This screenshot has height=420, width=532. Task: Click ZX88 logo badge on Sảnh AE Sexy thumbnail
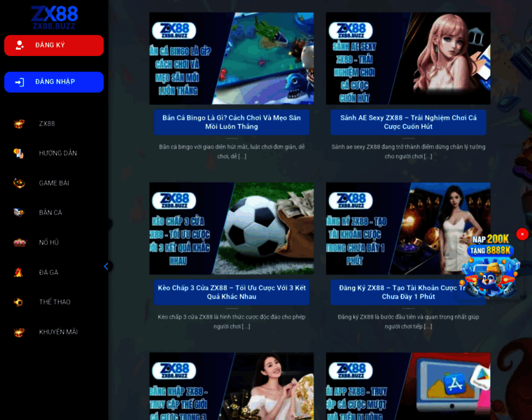[x=351, y=31]
